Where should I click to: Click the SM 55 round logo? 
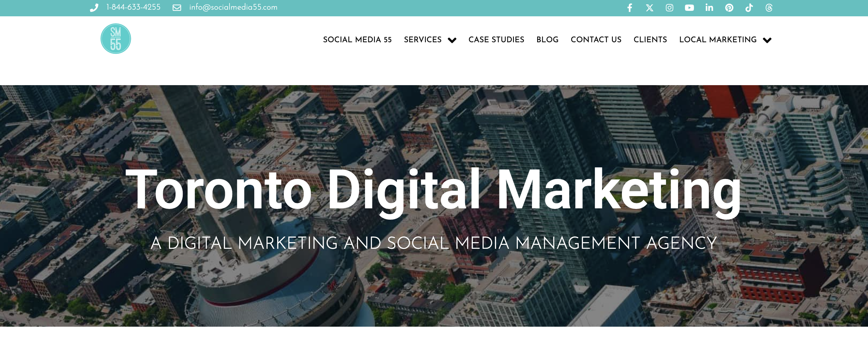[116, 38]
